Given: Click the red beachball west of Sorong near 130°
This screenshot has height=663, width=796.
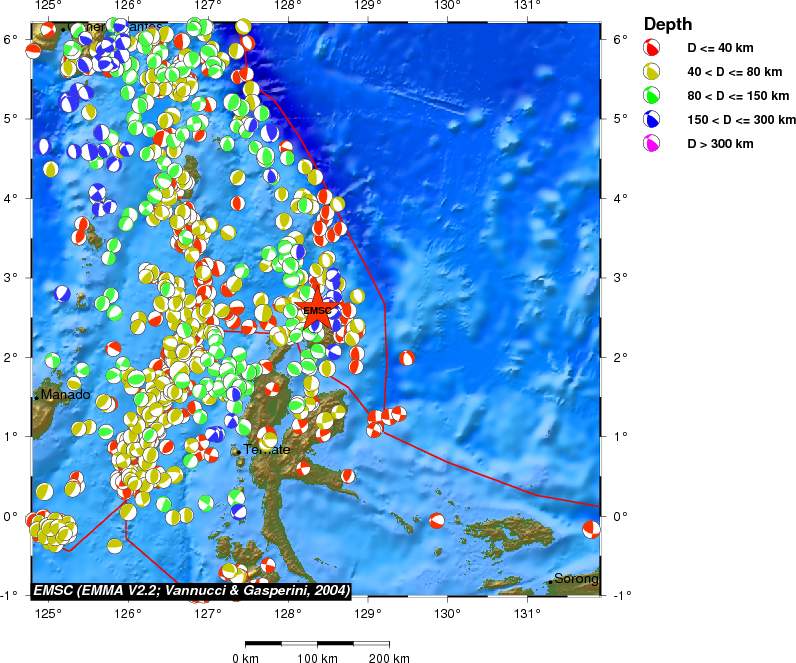Looking at the screenshot, I should (436, 520).
